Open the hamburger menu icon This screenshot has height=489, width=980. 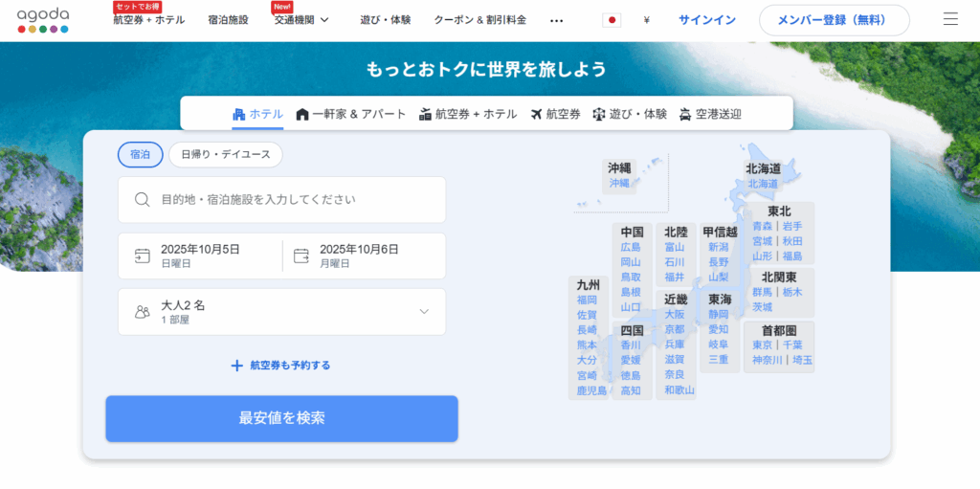[950, 19]
